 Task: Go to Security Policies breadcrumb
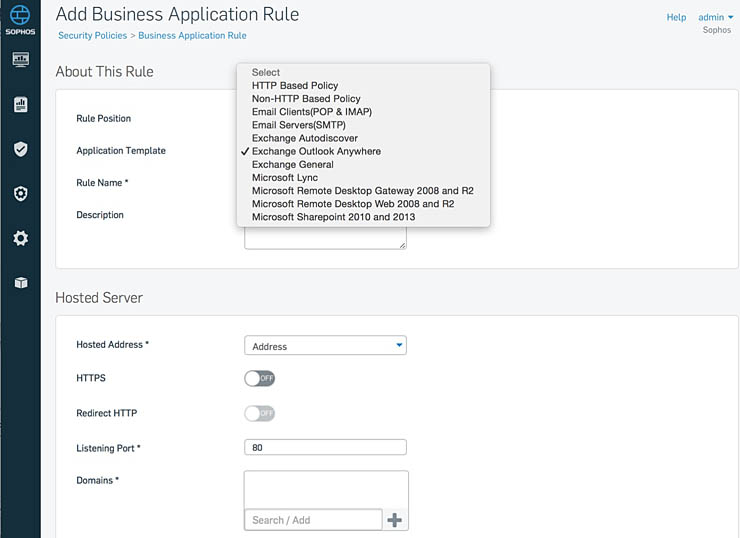click(x=92, y=36)
